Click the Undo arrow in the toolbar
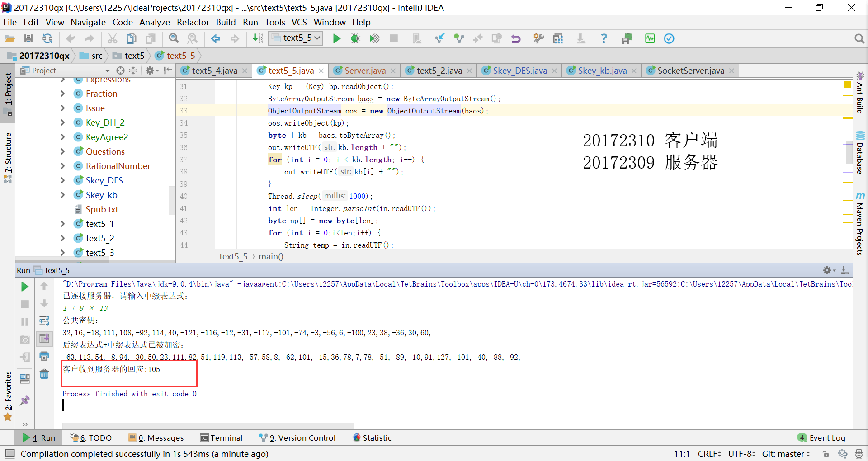The width and height of the screenshot is (868, 461). (71, 39)
